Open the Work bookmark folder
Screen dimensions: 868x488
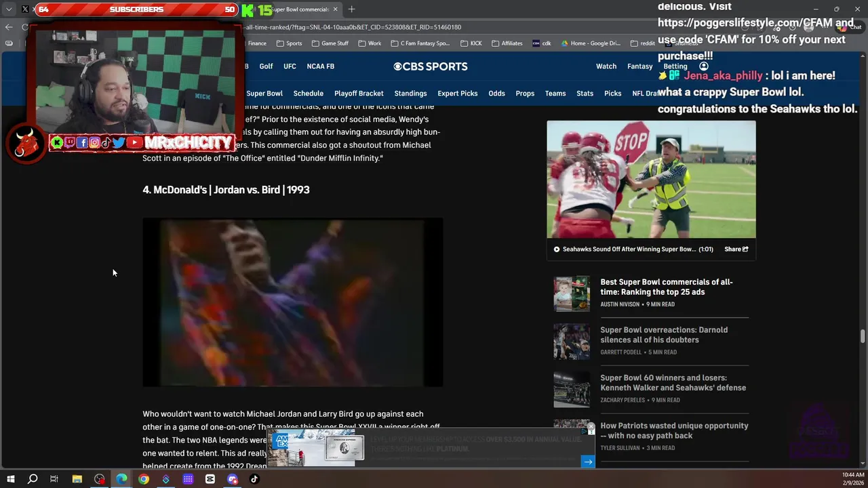pos(370,43)
